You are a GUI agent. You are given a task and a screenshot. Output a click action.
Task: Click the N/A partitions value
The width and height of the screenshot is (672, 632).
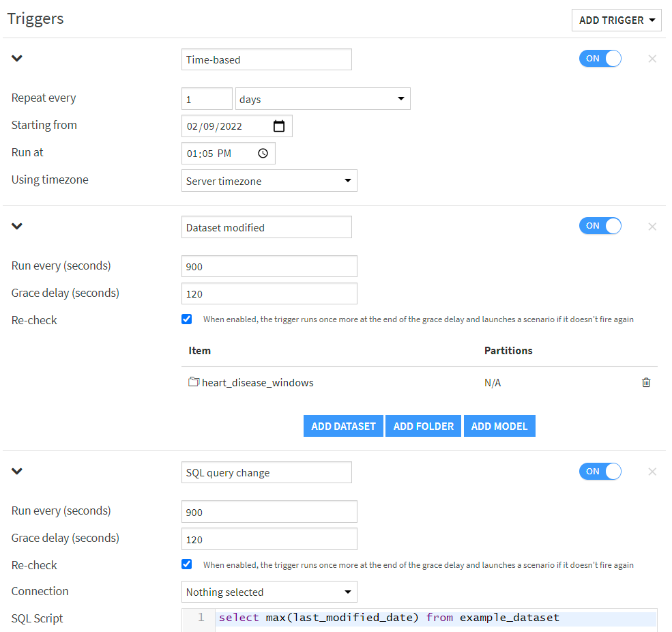click(493, 383)
